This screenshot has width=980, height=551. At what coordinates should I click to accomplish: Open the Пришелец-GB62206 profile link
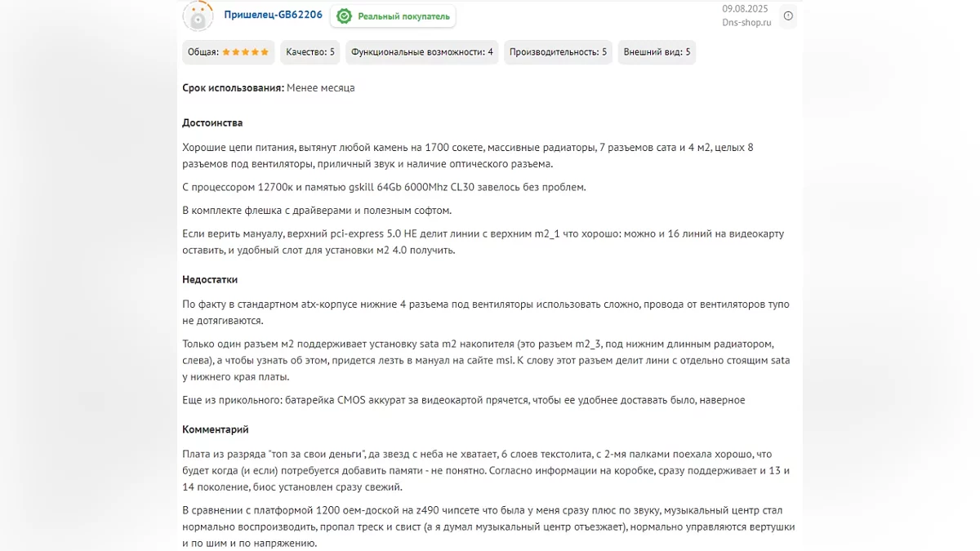point(273,16)
